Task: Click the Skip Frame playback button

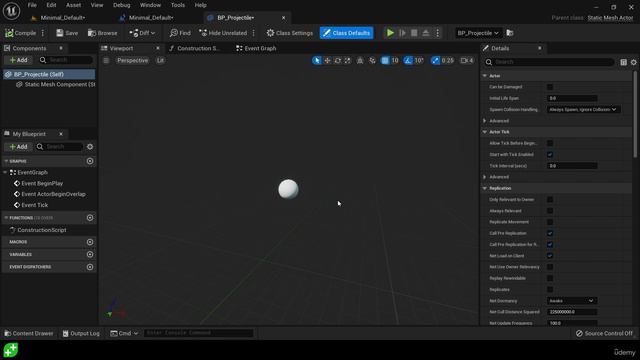Action: point(402,33)
